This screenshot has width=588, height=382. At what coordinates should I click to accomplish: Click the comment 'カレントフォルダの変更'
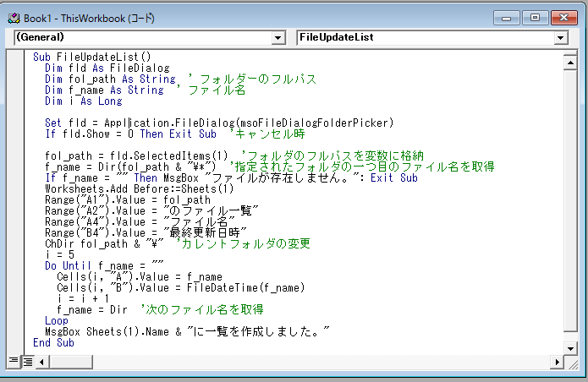(x=246, y=243)
